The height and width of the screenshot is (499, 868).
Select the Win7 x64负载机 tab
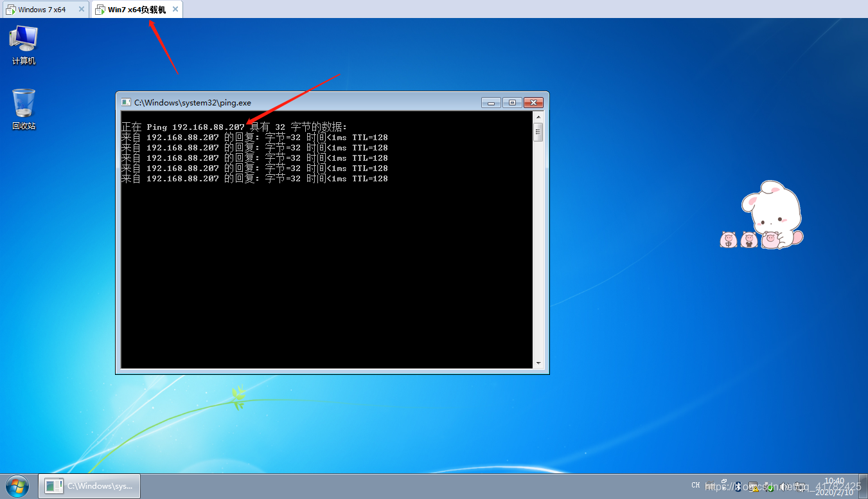(136, 10)
